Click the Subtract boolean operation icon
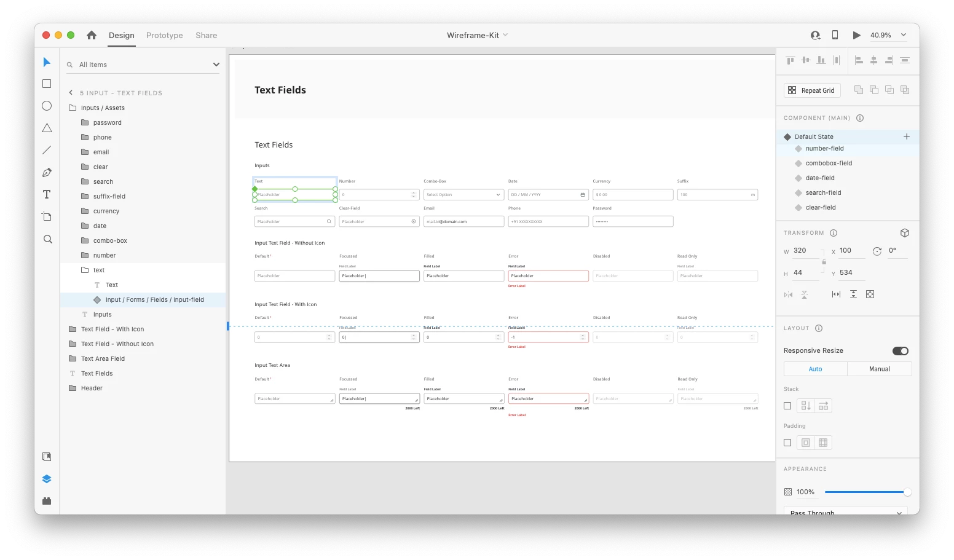 (874, 90)
